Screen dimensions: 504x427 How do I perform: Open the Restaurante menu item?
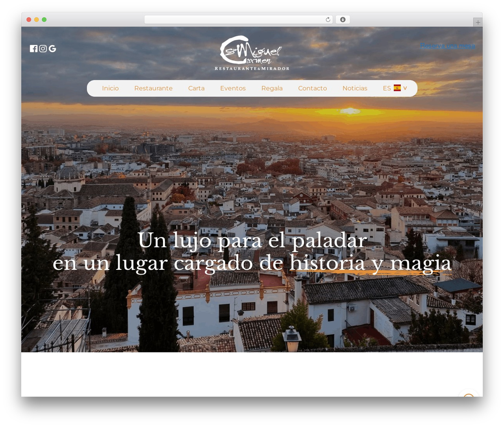[x=153, y=88]
